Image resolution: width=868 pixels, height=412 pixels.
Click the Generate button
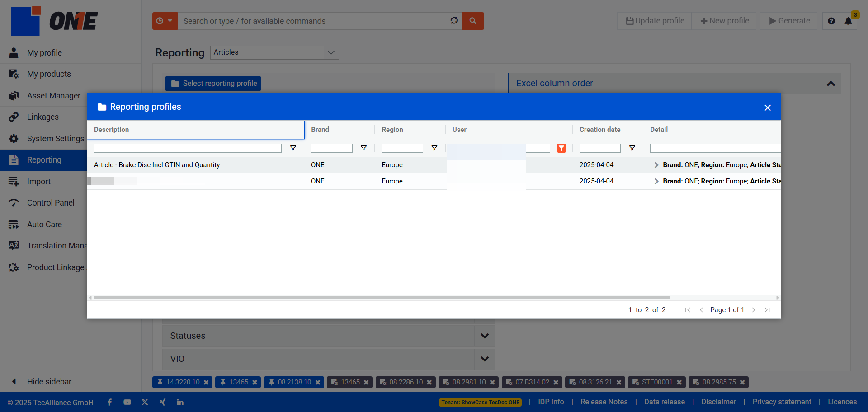pyautogui.click(x=789, y=21)
